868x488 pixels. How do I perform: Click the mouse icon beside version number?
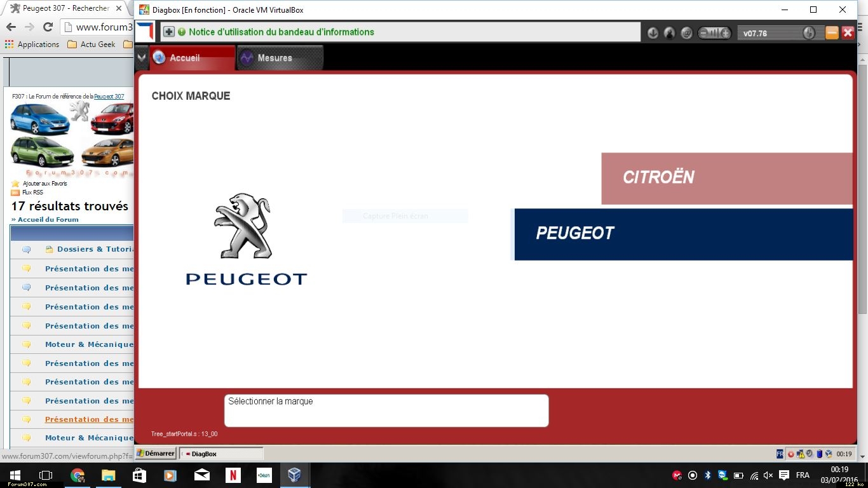click(808, 33)
